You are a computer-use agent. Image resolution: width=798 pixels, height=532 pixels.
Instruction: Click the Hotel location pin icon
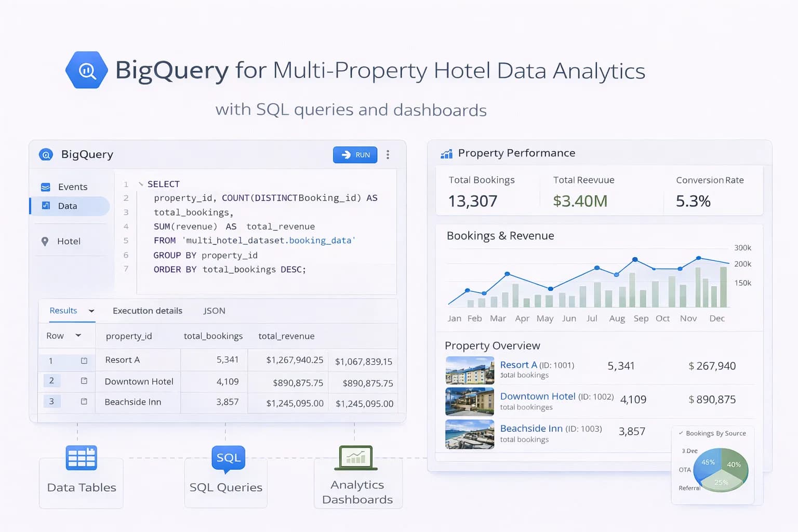[x=45, y=241]
